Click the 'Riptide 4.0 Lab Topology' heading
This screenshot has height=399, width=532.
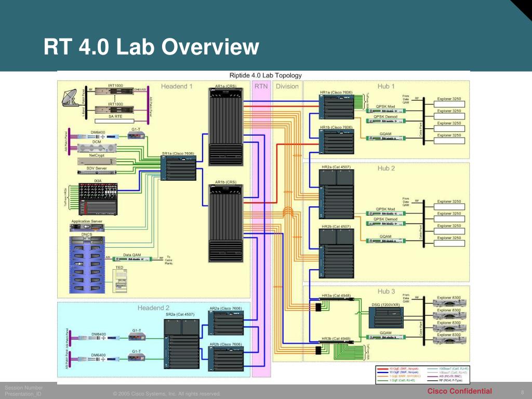pyautogui.click(x=265, y=76)
